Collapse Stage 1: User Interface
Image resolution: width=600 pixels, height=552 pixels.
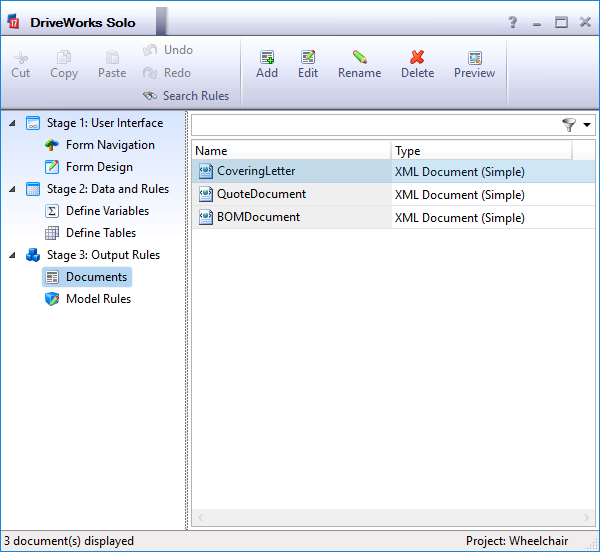(13, 123)
